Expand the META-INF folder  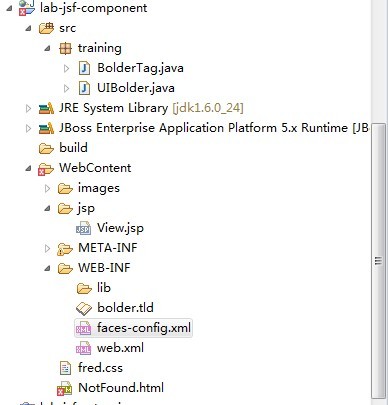click(47, 248)
